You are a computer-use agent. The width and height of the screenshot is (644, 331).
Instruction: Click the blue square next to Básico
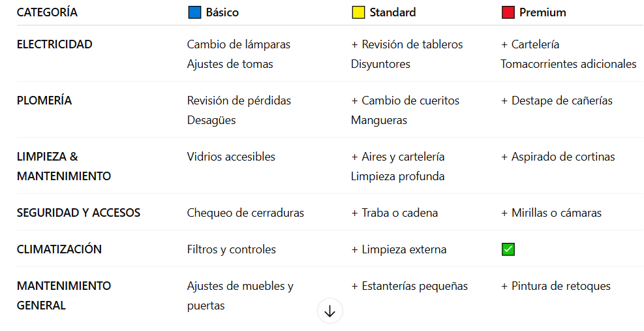[x=194, y=12]
